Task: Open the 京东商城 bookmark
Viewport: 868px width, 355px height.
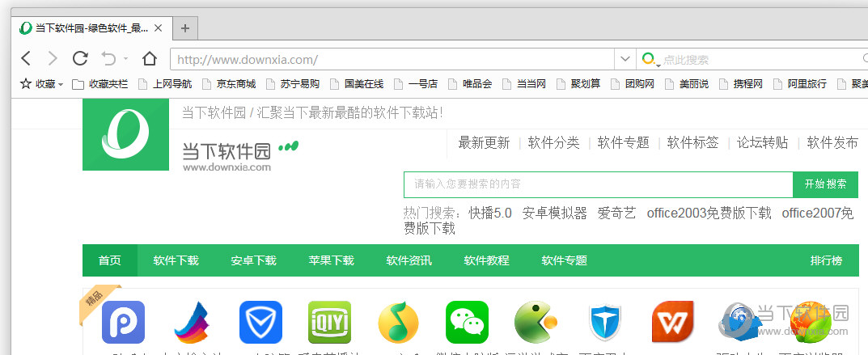Action: (229, 84)
